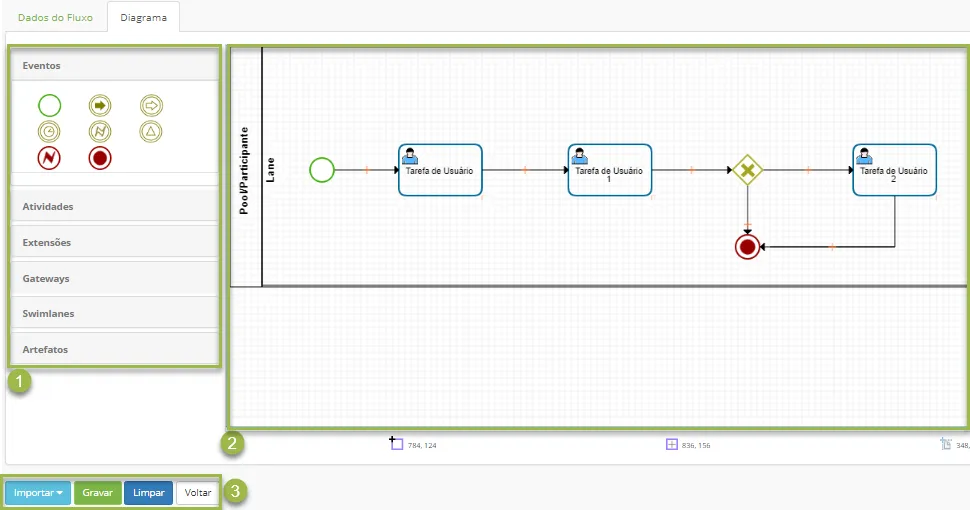The width and height of the screenshot is (970, 510).
Task: Switch to the Dados do Fluxo tab
Action: point(55,17)
